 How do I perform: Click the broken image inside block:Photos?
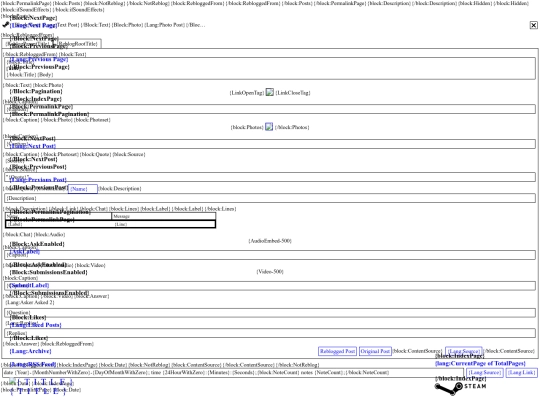tap(269, 127)
